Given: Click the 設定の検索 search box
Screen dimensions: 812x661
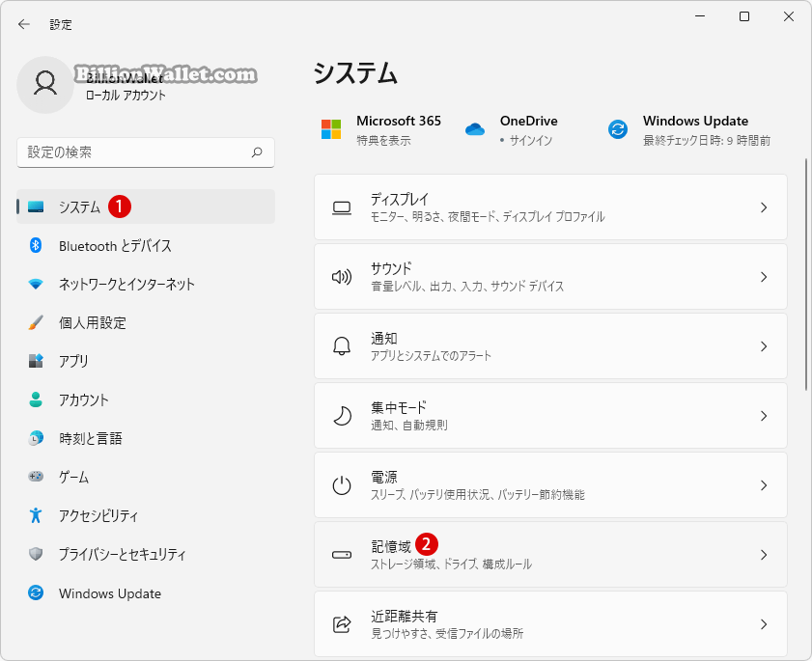Looking at the screenshot, I should 146,152.
